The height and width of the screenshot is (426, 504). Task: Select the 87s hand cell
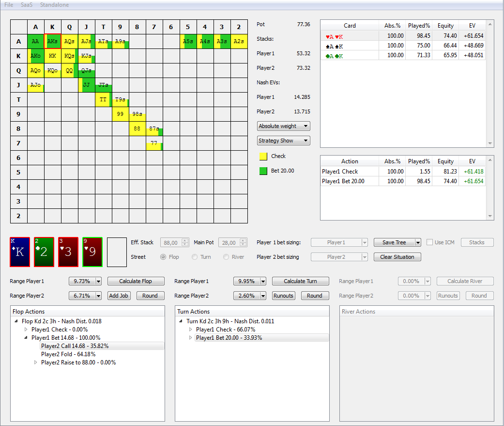[154, 129]
